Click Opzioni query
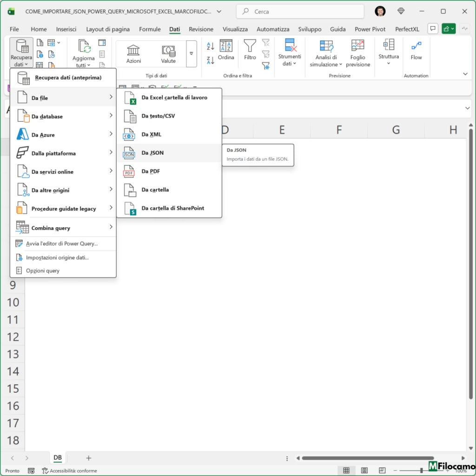The height and width of the screenshot is (476, 476). [63, 271]
